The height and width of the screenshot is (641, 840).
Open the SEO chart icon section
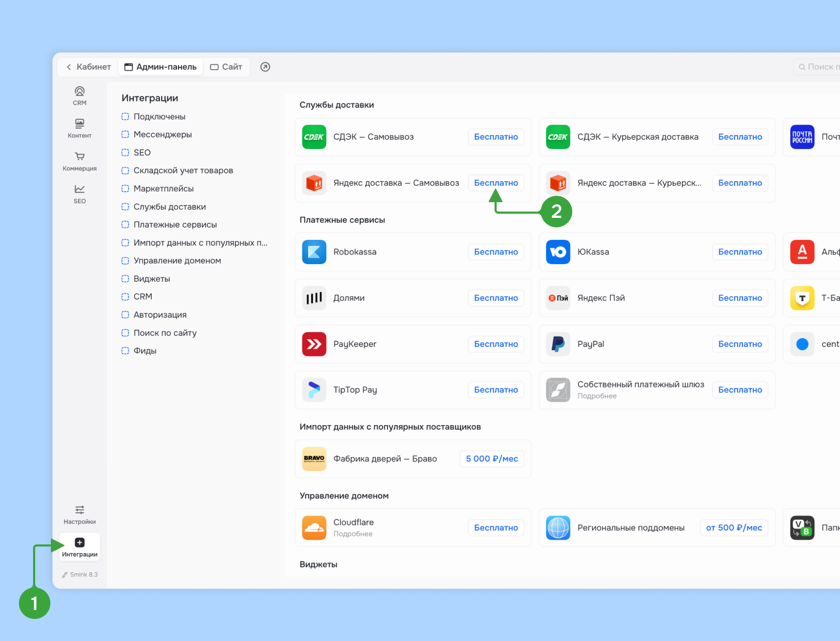click(x=80, y=194)
